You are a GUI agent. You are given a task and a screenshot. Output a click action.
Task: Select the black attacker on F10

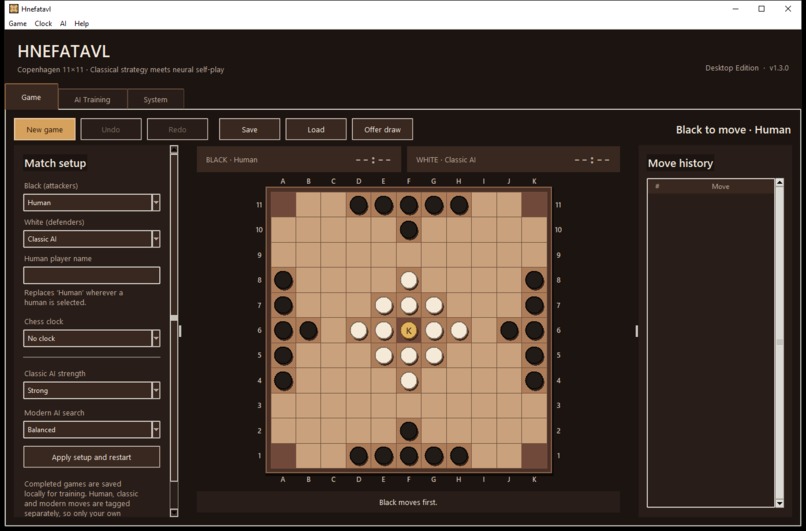(x=409, y=230)
